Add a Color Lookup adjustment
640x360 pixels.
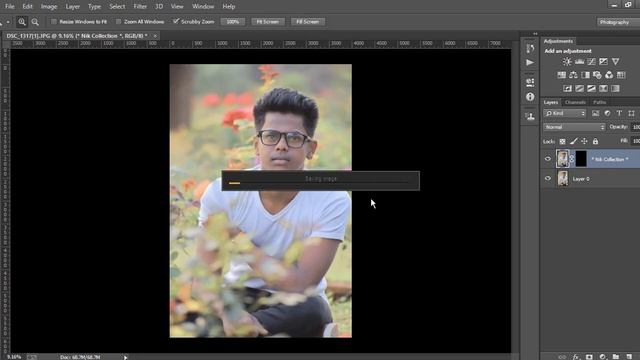point(621,75)
